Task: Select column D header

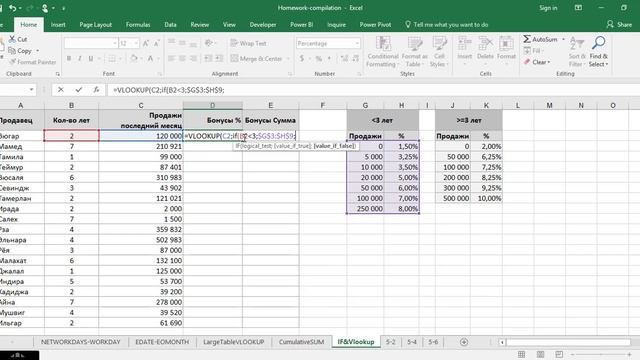Action: tap(213, 105)
